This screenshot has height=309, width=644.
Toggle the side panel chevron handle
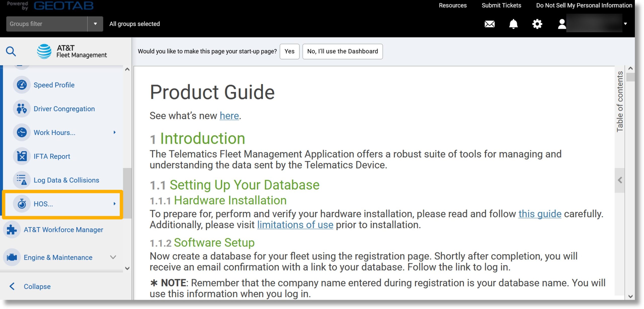point(620,180)
